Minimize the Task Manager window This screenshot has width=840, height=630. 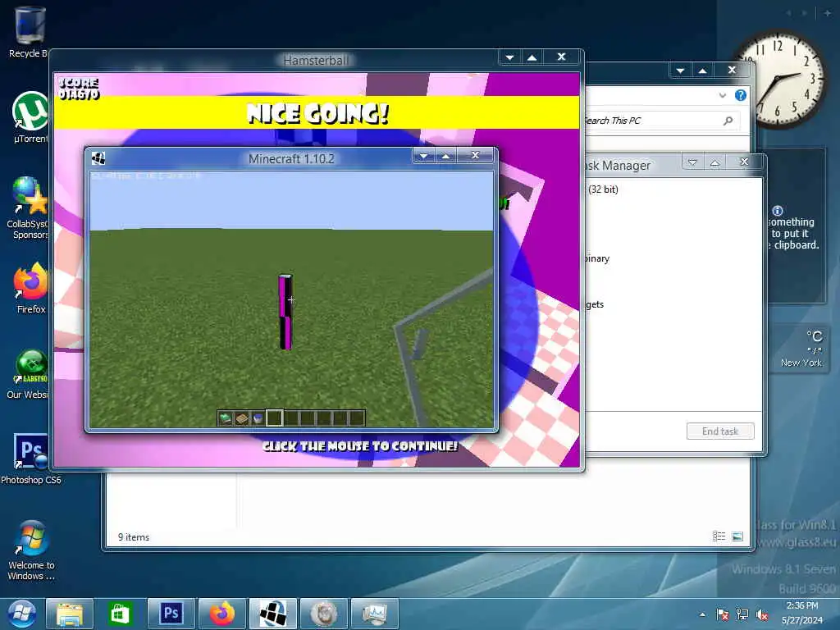692,162
